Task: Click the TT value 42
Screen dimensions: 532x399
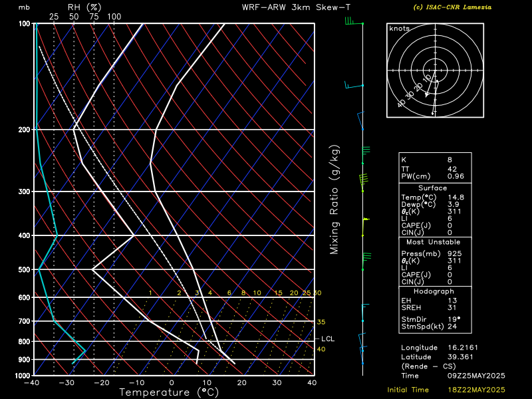Action: pos(452,169)
